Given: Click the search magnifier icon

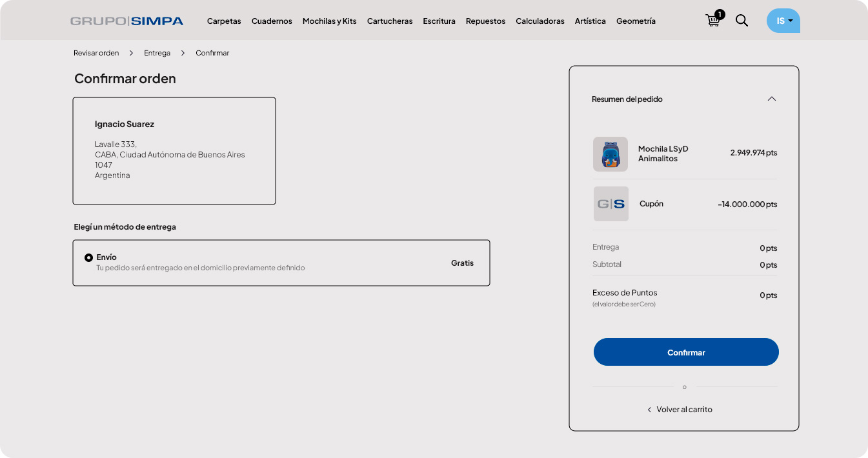Looking at the screenshot, I should (x=742, y=21).
